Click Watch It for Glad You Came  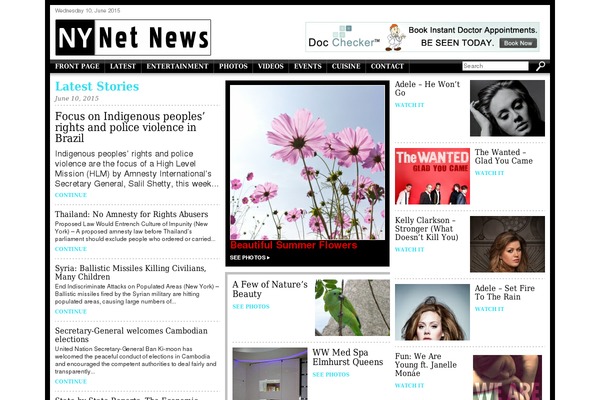tap(489, 173)
